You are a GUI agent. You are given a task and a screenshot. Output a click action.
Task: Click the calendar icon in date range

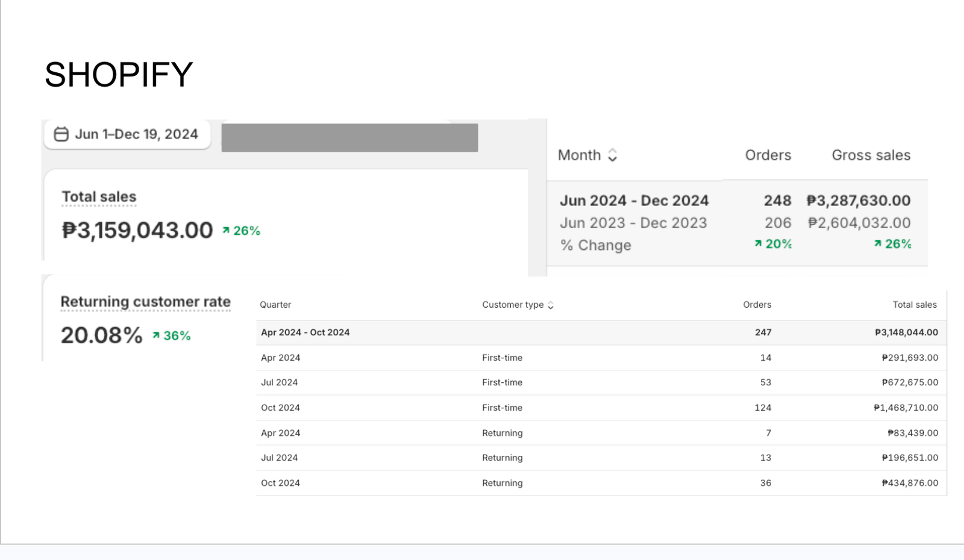tap(61, 134)
